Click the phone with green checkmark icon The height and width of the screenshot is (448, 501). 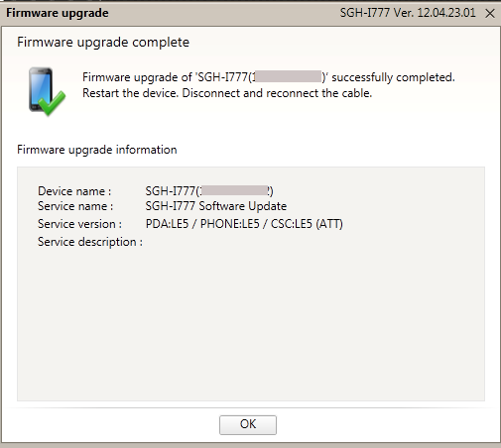[x=47, y=91]
